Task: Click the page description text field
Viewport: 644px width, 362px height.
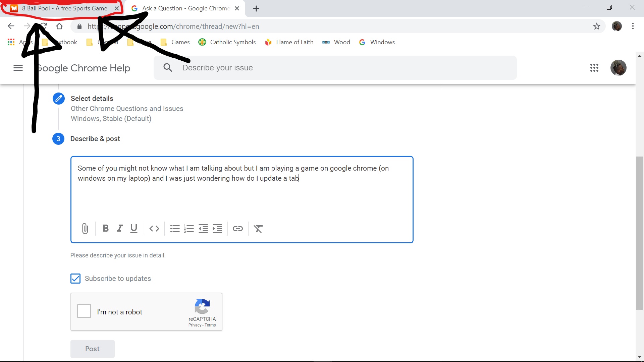Action: click(x=242, y=199)
